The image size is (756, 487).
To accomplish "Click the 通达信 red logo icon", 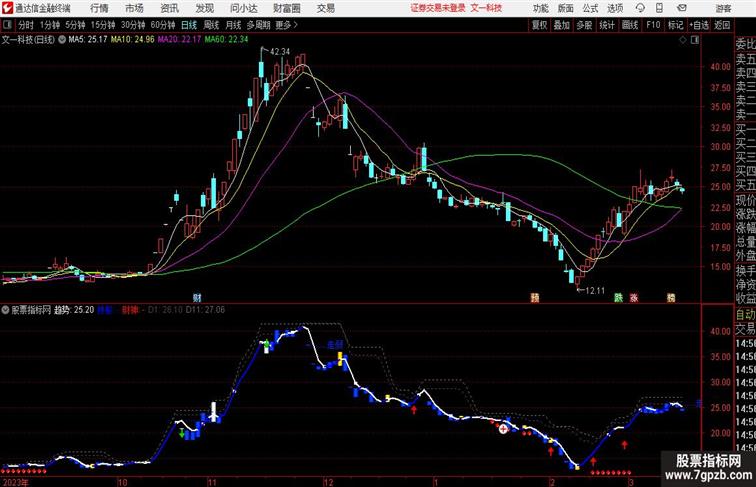I will pos(7,8).
